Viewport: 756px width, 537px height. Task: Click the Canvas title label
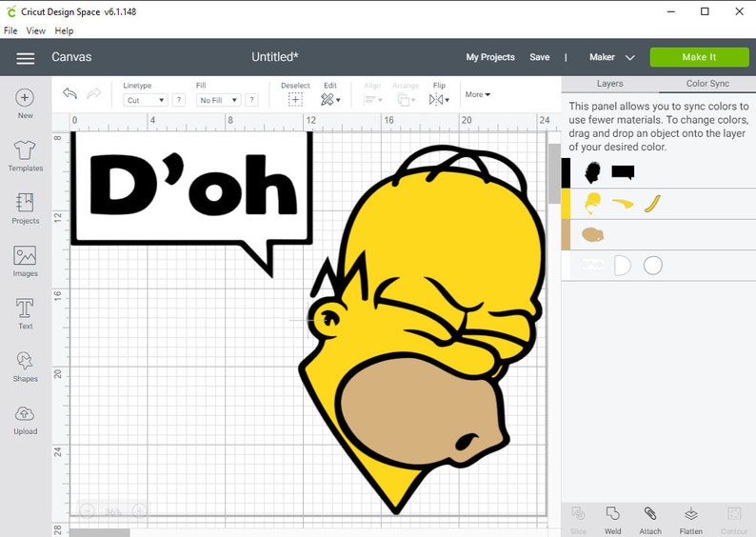pyautogui.click(x=71, y=57)
